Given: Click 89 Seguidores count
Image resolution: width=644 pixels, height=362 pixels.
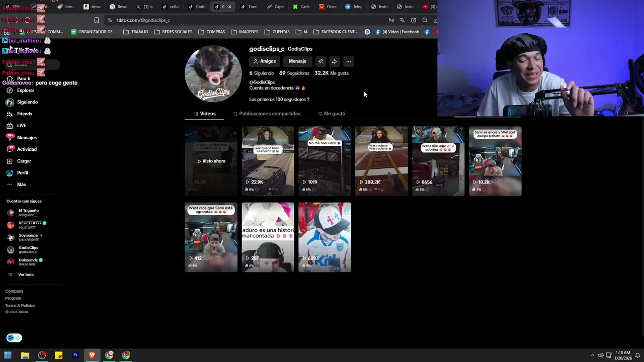Looking at the screenshot, I should coord(294,73).
